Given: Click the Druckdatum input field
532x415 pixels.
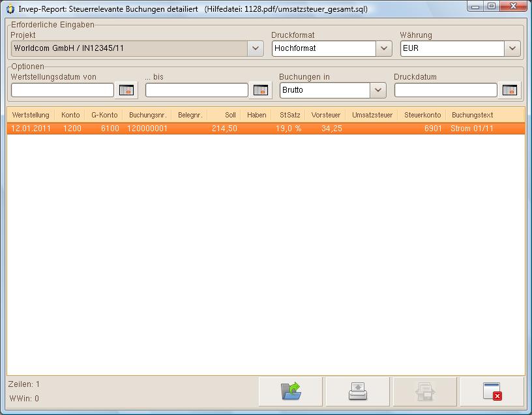Looking at the screenshot, I should pyautogui.click(x=446, y=90).
